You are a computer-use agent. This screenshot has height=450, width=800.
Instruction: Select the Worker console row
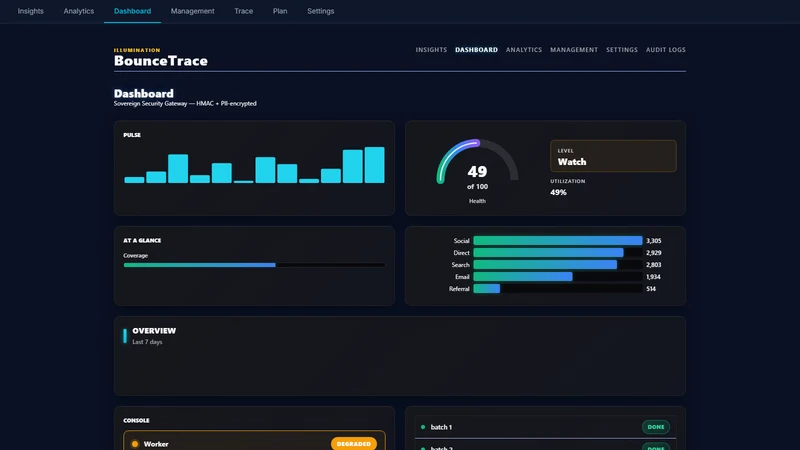point(254,441)
